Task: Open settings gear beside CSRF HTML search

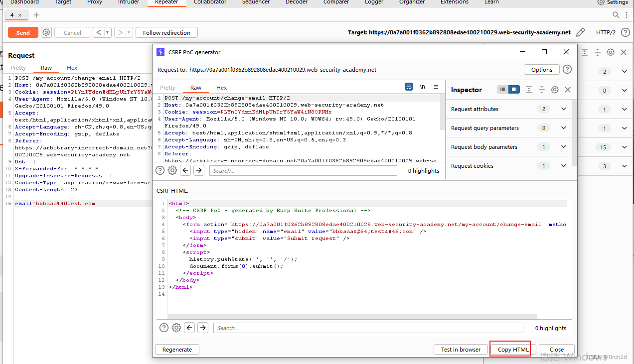Action: point(176,328)
